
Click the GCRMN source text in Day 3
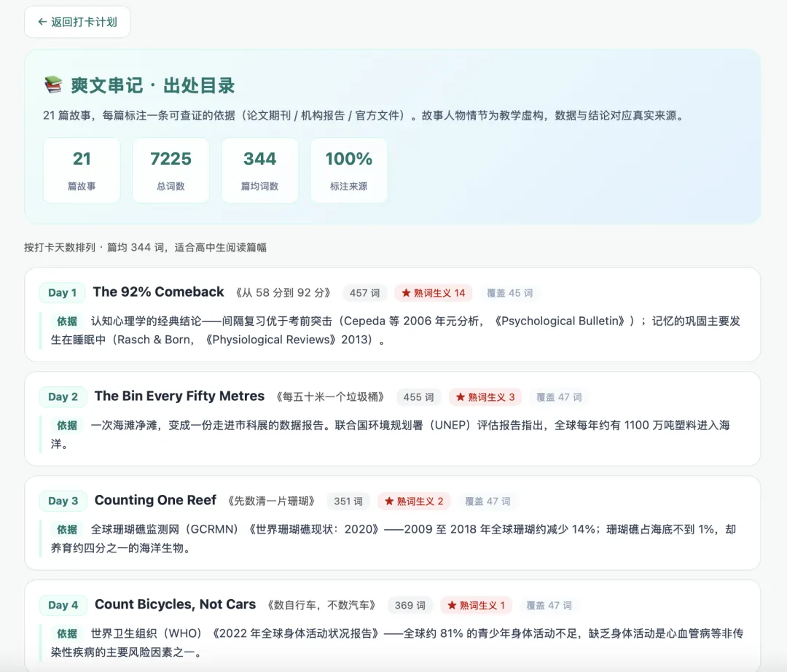tap(393, 539)
